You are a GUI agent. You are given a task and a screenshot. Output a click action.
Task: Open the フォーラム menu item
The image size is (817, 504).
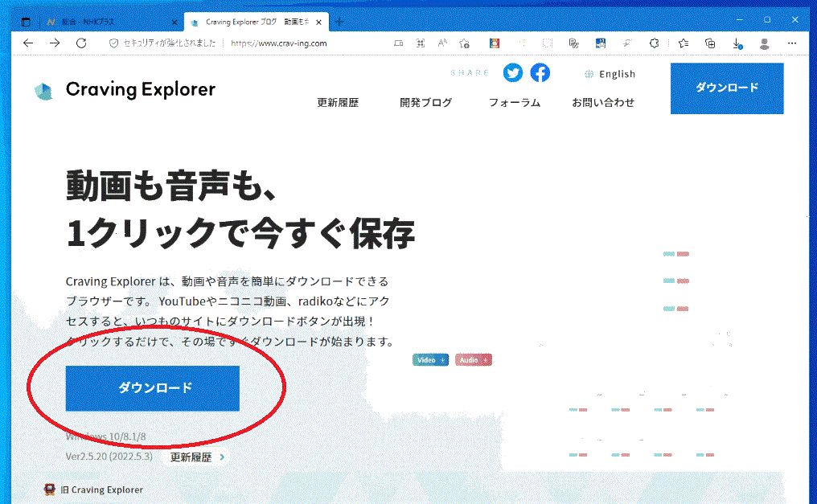point(514,103)
